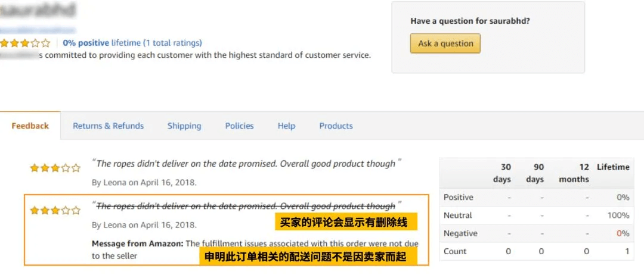The height and width of the screenshot is (278, 644).
Task: Switch to Returns & Refunds tab
Action: pyautogui.click(x=108, y=126)
